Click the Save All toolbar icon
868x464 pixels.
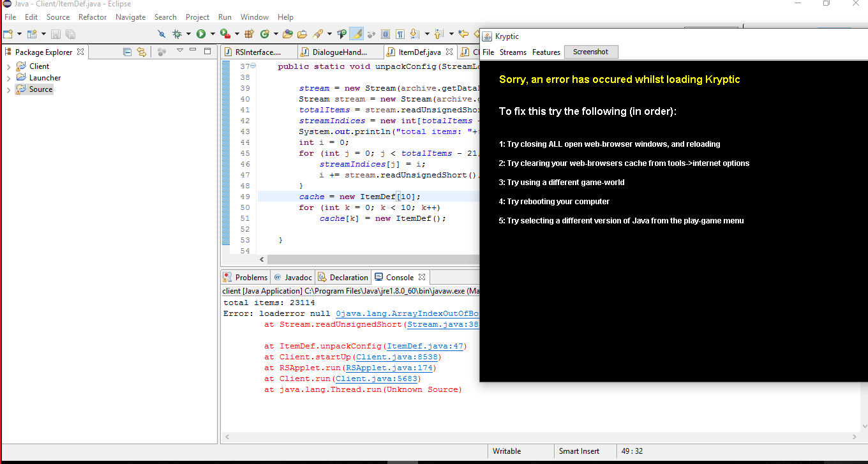70,33
